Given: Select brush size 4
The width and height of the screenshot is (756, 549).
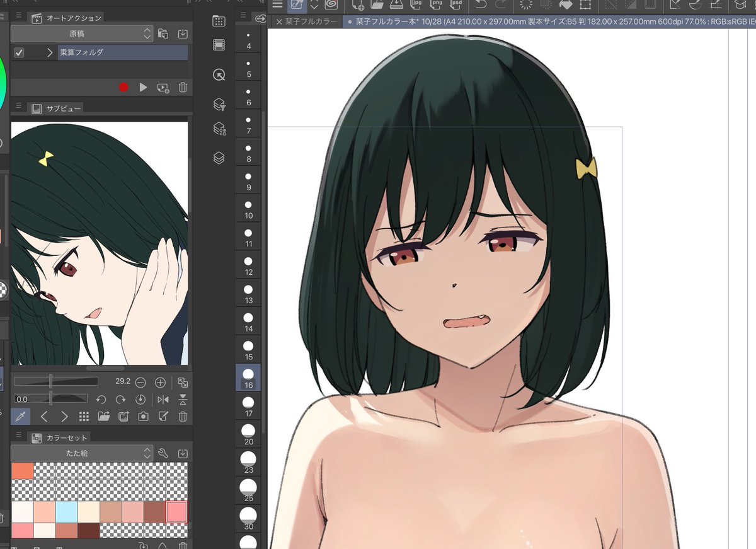Looking at the screenshot, I should coord(248,39).
